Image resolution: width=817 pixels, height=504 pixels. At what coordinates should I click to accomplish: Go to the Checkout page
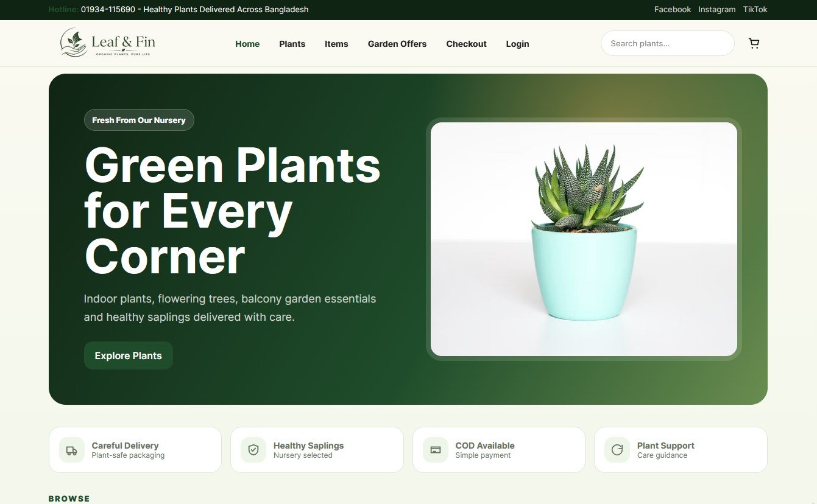[x=466, y=44]
